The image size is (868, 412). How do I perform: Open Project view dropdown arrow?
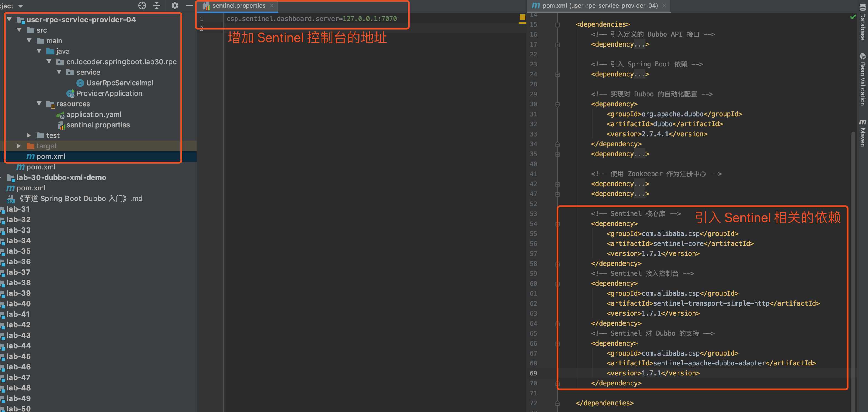coord(20,6)
